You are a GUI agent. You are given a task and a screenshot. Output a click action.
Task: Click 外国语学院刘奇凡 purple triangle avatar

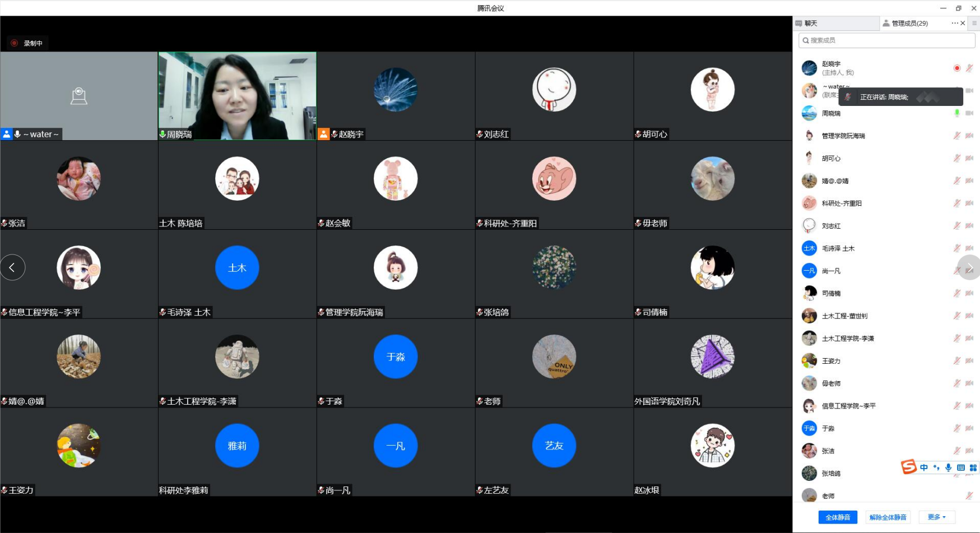tap(713, 356)
